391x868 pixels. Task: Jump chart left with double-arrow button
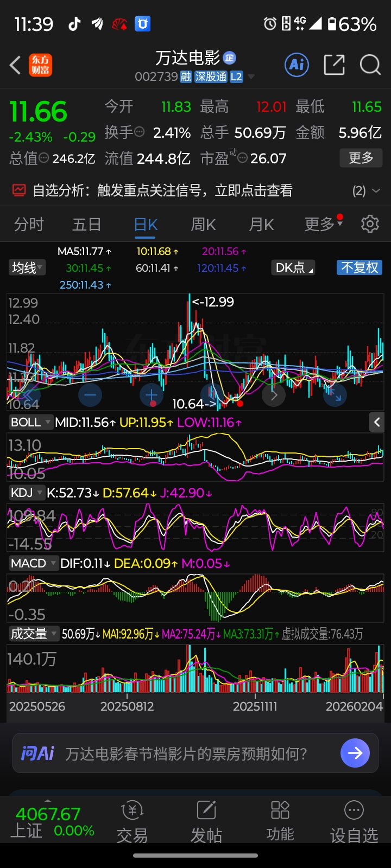[x=28, y=395]
